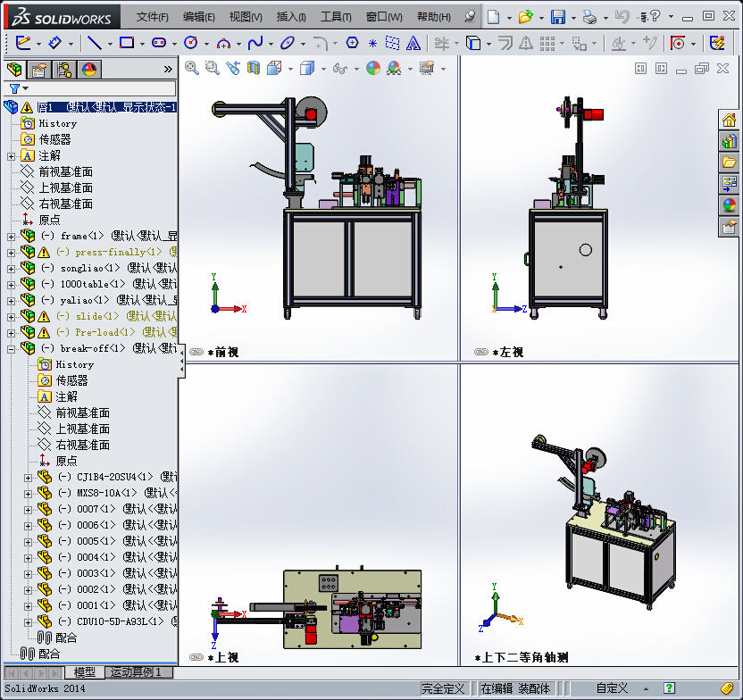Click the sketch Text tool
Viewport: 743px width, 700px height.
point(413,43)
